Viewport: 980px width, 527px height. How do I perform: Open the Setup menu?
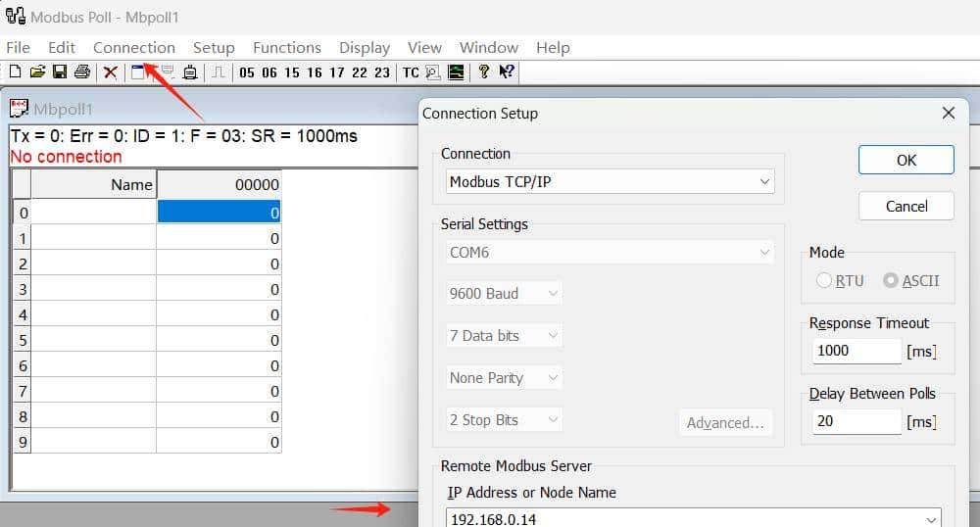(214, 47)
